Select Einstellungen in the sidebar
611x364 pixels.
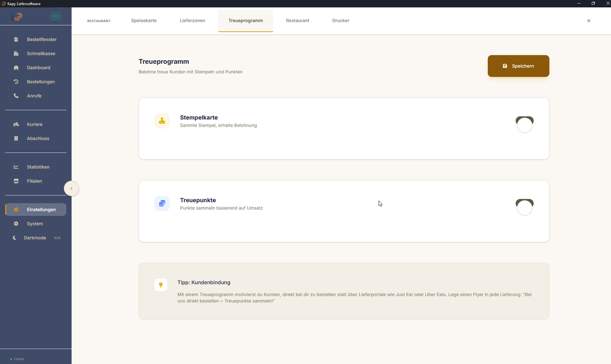coord(36,209)
